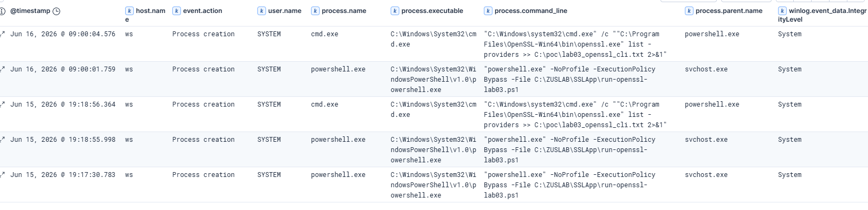This screenshot has width=868, height=210.
Task: Click SYSTEM user in the 09:00:01.759 row
Action: [269, 69]
